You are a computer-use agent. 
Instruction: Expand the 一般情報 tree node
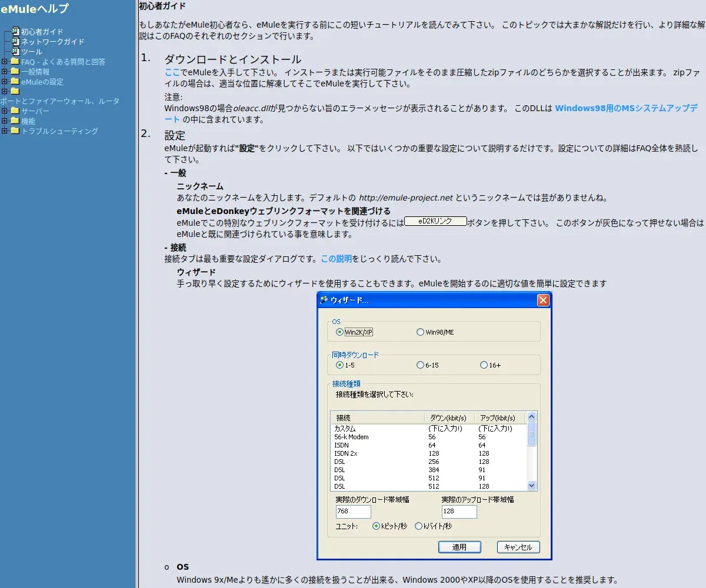pyautogui.click(x=5, y=72)
